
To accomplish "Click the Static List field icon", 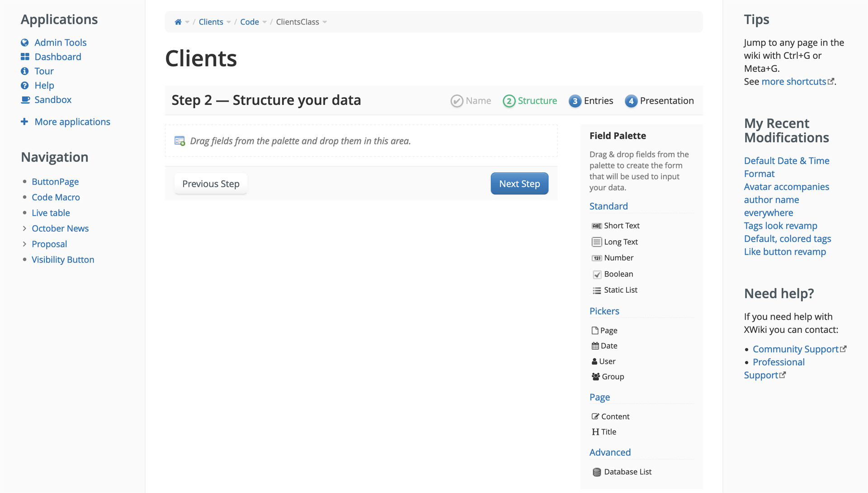I will 597,290.
